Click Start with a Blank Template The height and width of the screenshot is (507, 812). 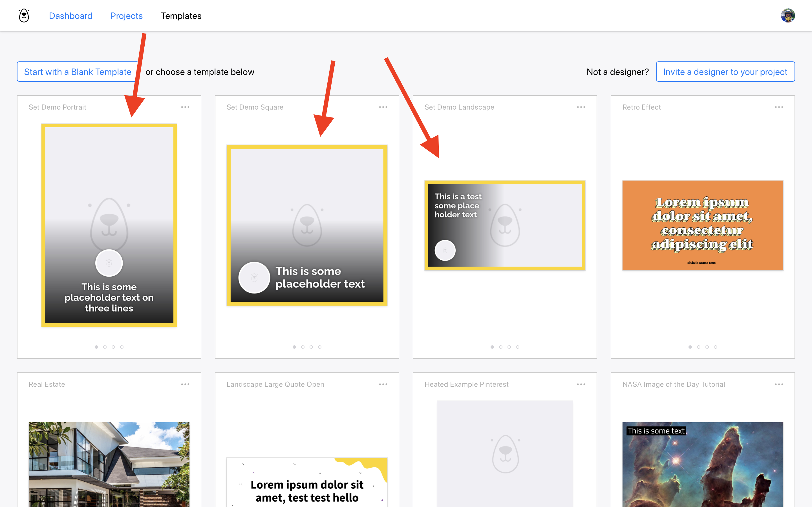[x=78, y=72]
